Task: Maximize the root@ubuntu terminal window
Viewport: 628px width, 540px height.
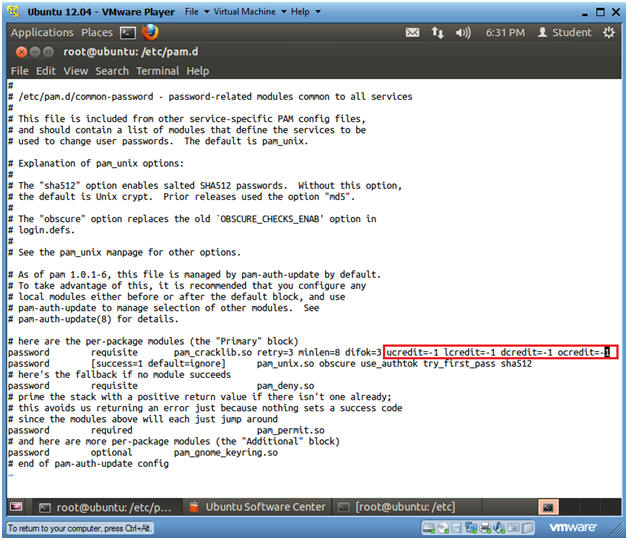Action: click(48, 52)
